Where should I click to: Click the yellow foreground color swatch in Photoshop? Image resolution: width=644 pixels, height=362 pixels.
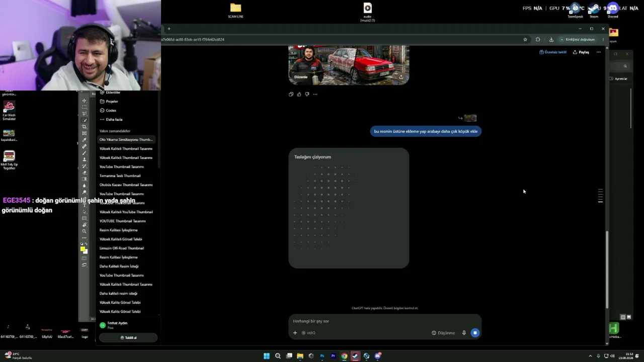(x=83, y=249)
